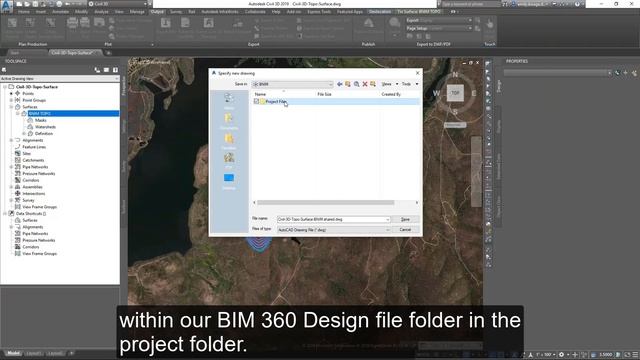Select History place in dialog sidebar
640x360 pixels.
pyautogui.click(x=229, y=101)
